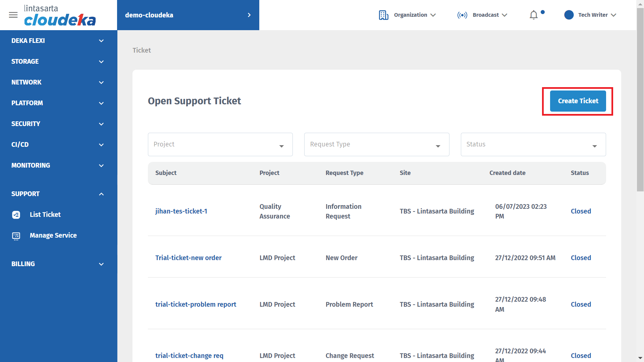Click the Tech Writer avatar circle
Image resolution: width=644 pixels, height=362 pixels.
[x=569, y=15]
